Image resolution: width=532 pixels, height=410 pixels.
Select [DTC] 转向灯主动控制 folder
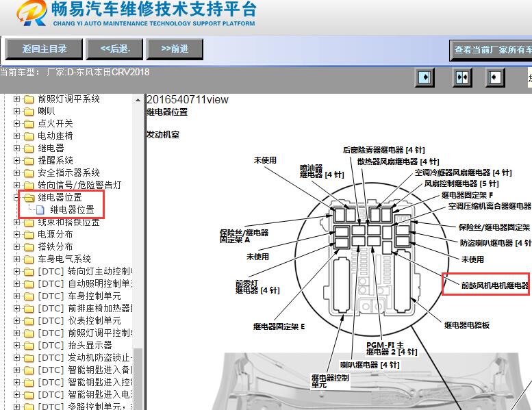pos(85,271)
